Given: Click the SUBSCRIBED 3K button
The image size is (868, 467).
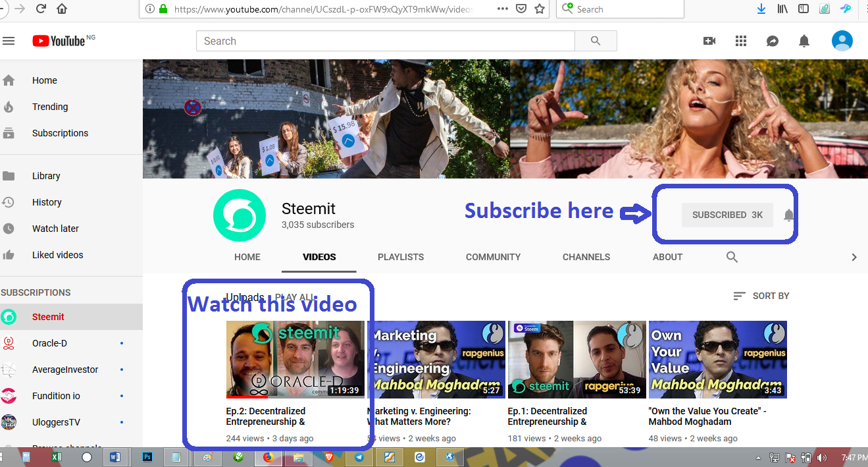Looking at the screenshot, I should point(727,215).
